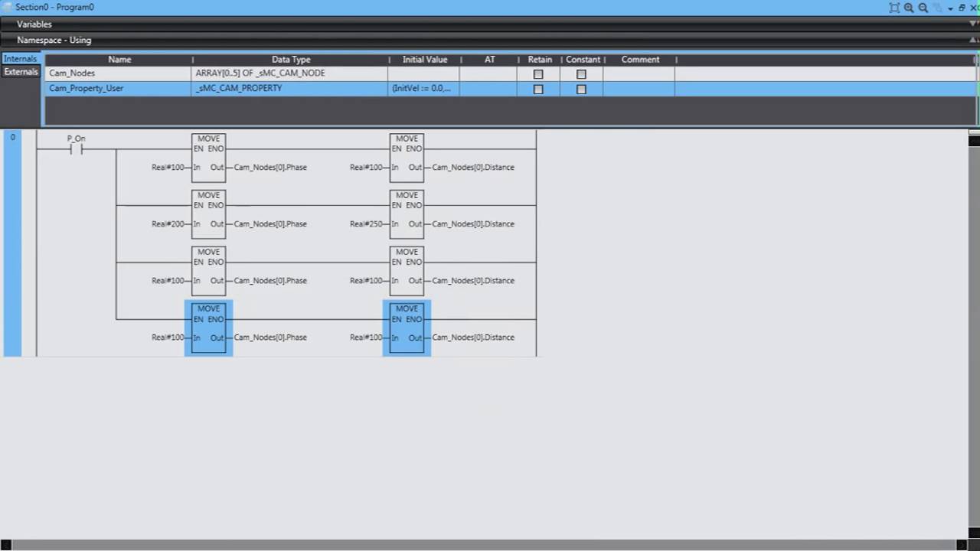Enable Constant checkbox for Cam_Nodes
The image size is (980, 551).
point(581,74)
